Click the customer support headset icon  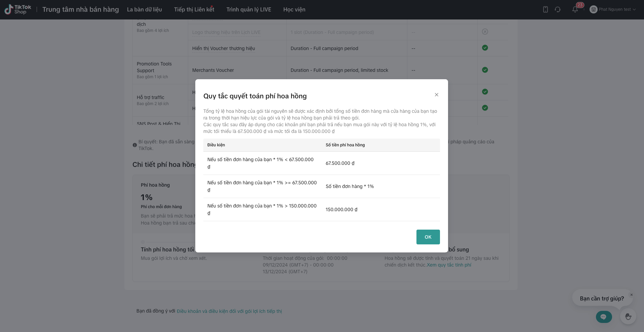tap(558, 9)
